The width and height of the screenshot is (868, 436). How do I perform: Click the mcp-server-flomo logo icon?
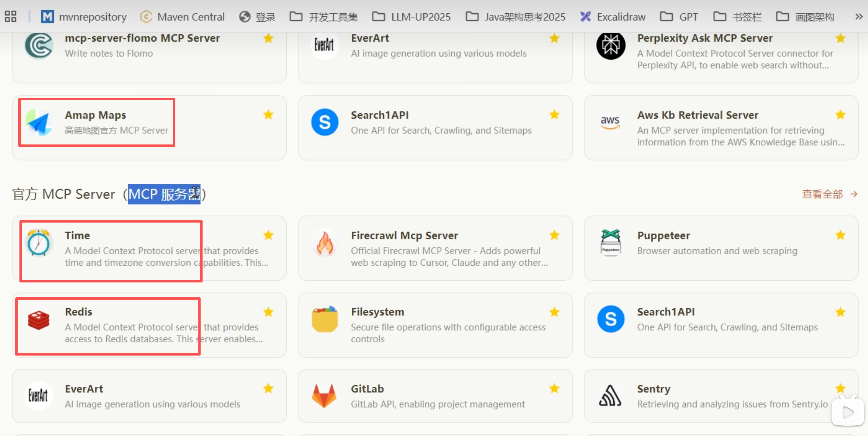(39, 46)
